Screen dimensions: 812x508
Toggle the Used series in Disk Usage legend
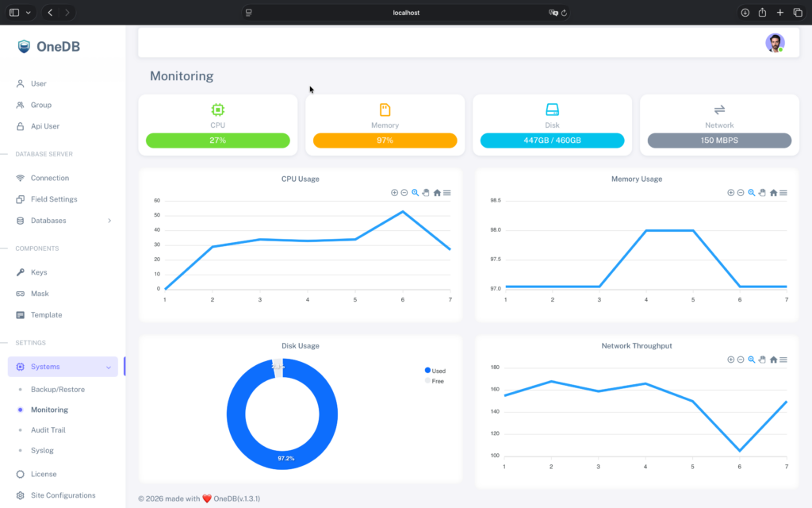tap(434, 371)
